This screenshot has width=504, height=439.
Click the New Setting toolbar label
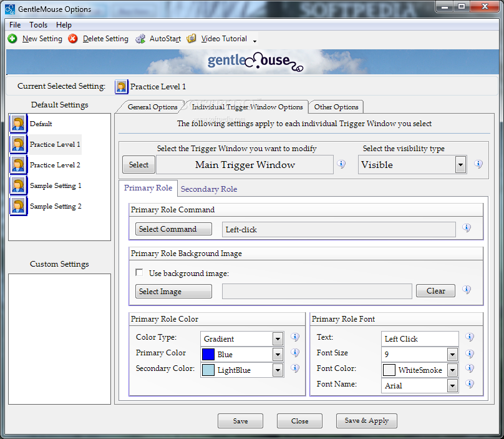pyautogui.click(x=42, y=39)
